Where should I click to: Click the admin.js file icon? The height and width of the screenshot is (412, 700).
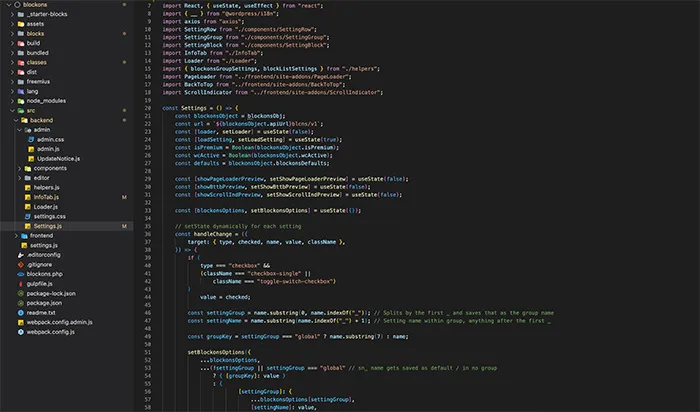tap(31, 149)
